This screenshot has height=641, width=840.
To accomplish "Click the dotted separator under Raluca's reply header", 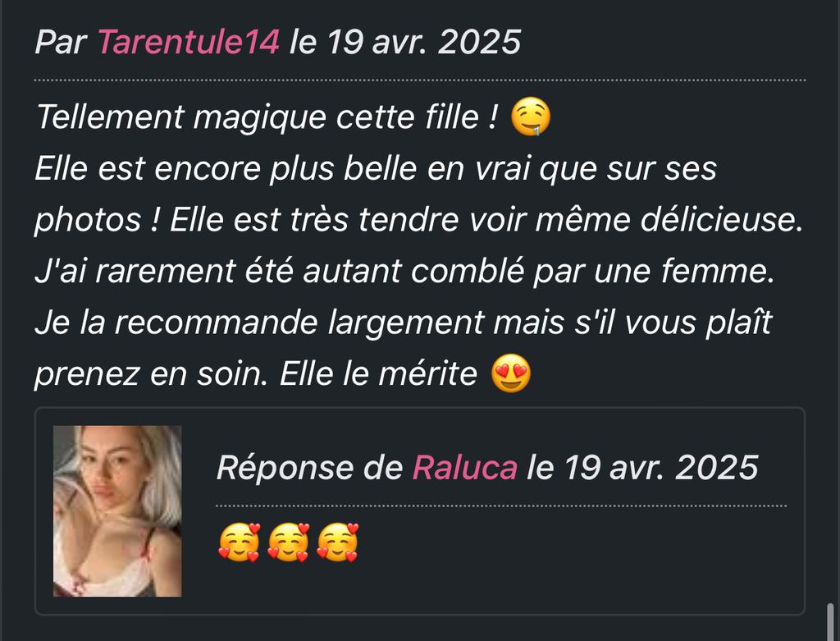I will point(501,506).
